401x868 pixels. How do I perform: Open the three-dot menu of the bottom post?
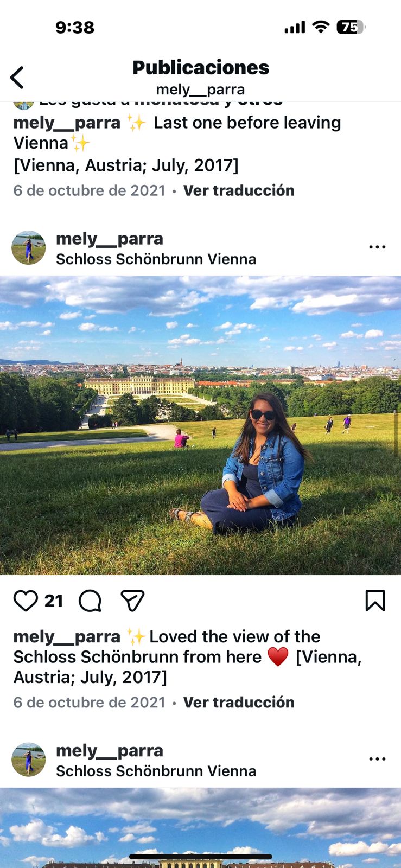(377, 759)
